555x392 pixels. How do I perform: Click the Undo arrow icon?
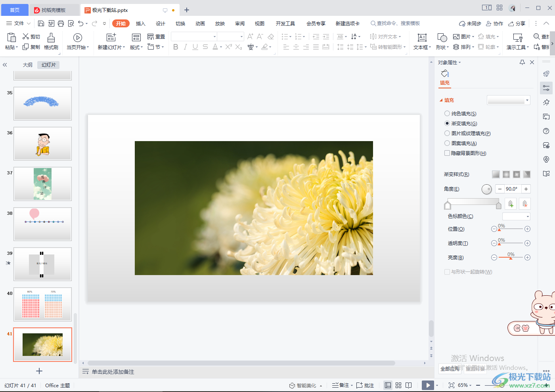tap(81, 23)
